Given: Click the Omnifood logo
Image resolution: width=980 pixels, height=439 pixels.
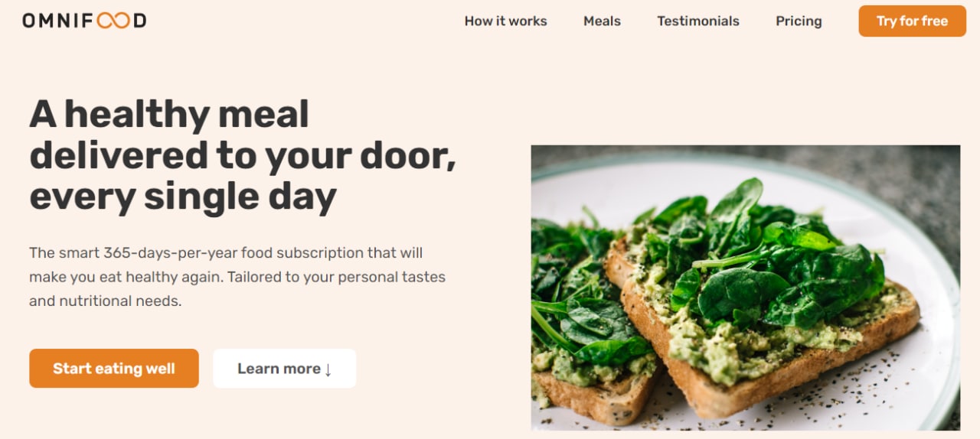Looking at the screenshot, I should (x=84, y=21).
